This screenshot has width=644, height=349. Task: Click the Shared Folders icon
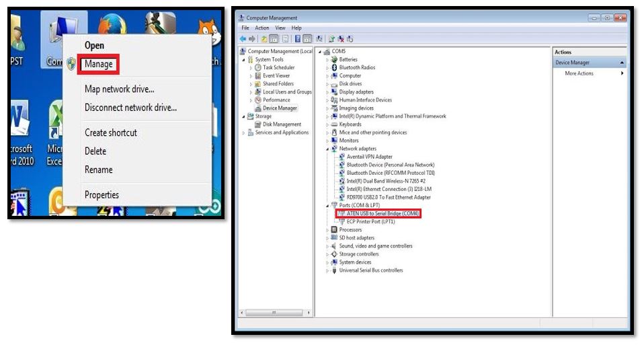(258, 83)
